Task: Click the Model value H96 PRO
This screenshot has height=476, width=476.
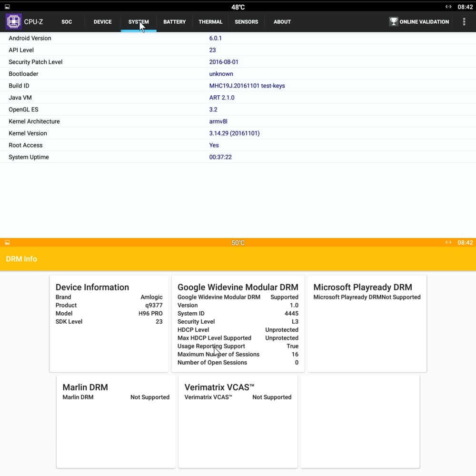Action: click(150, 314)
